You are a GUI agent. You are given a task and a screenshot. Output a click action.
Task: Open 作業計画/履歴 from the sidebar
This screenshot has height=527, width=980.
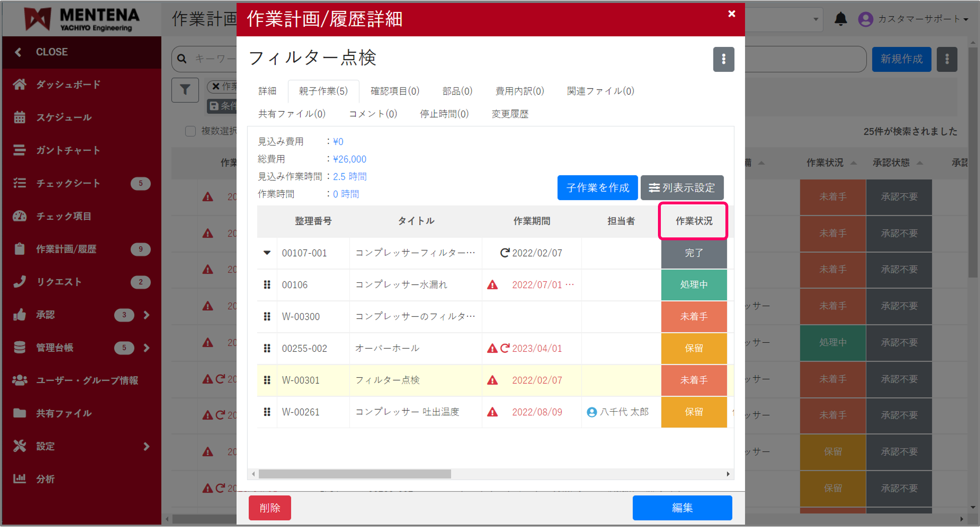[x=68, y=249]
